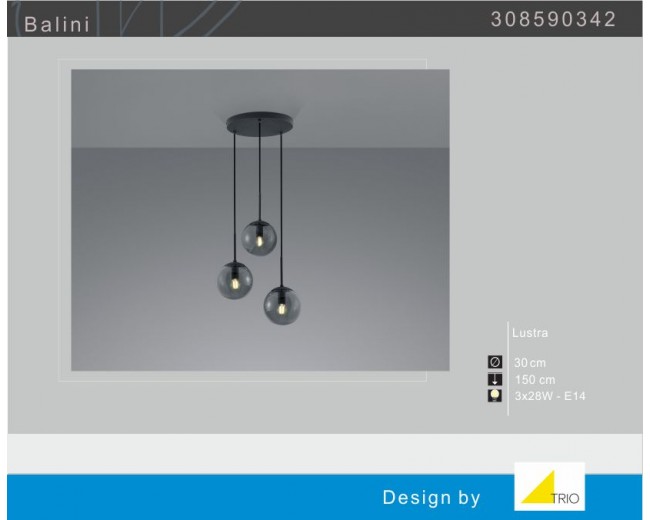Click the 3x28W - E14 bulb spec
This screenshot has width=650, height=520.
(550, 396)
